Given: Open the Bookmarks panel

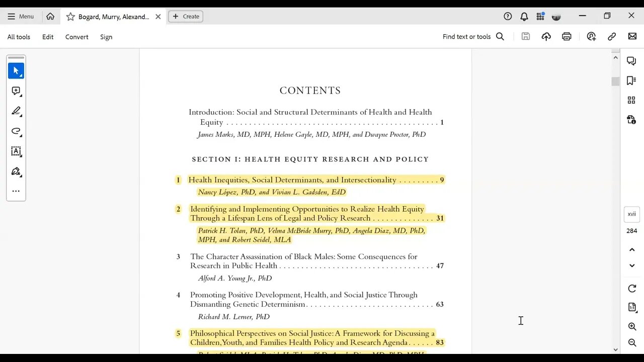Looking at the screenshot, I should coord(631,80).
